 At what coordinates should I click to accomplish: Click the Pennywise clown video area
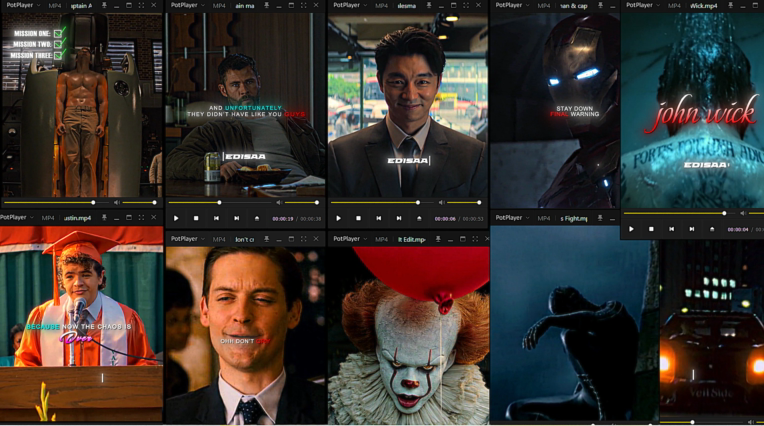[x=408, y=335]
